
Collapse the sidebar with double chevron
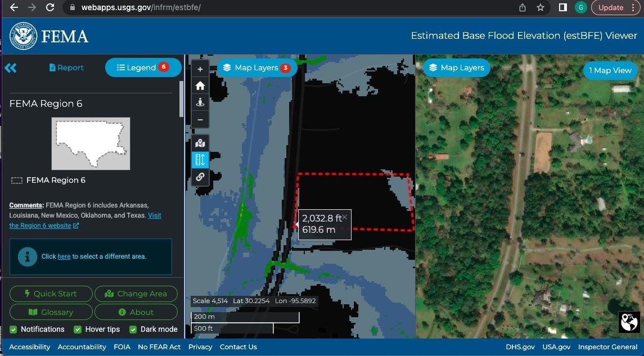click(11, 68)
